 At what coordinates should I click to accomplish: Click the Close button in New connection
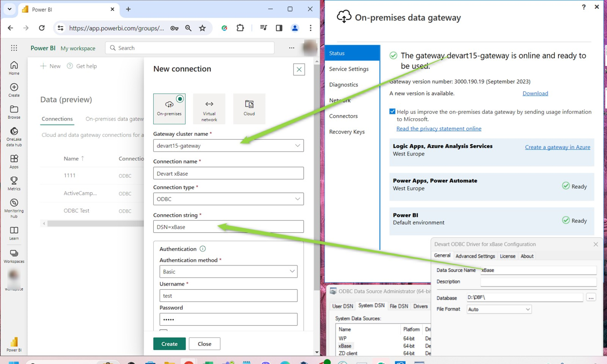(x=205, y=344)
